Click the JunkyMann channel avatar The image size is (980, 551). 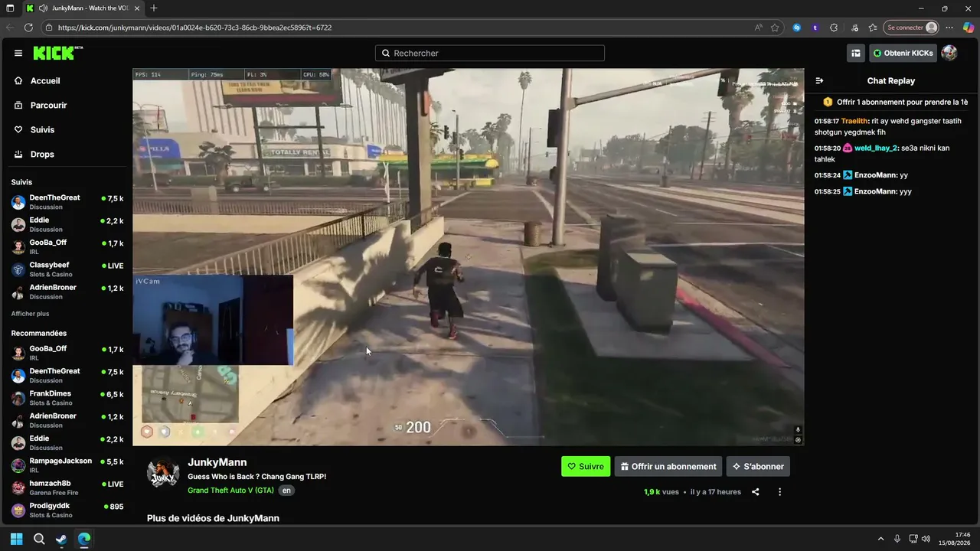point(163,473)
